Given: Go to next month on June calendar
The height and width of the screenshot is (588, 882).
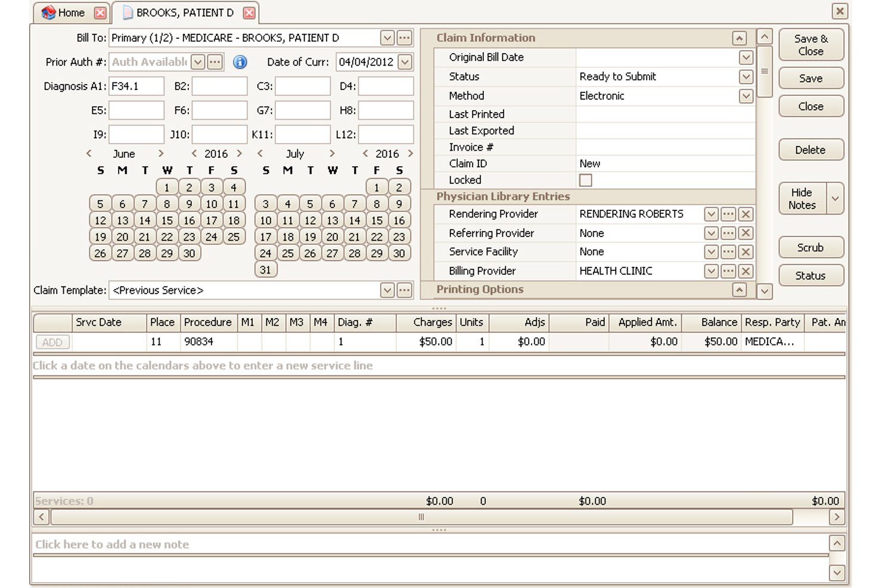Looking at the screenshot, I should (161, 154).
